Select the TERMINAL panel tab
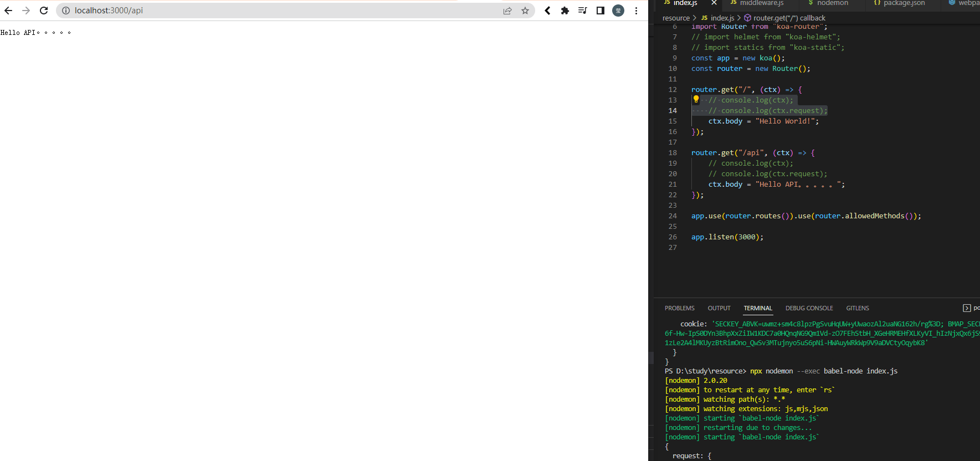 tap(758, 308)
